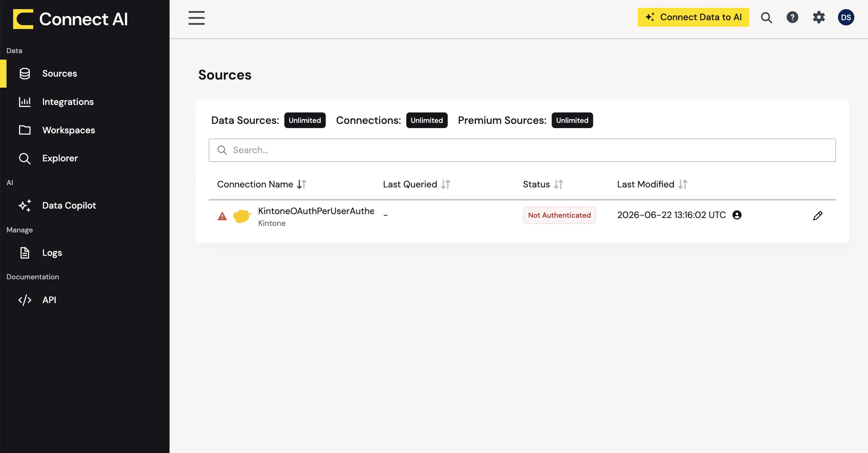Click the search field magnifier icon
Viewport: 868px width, 453px height.
(x=222, y=150)
